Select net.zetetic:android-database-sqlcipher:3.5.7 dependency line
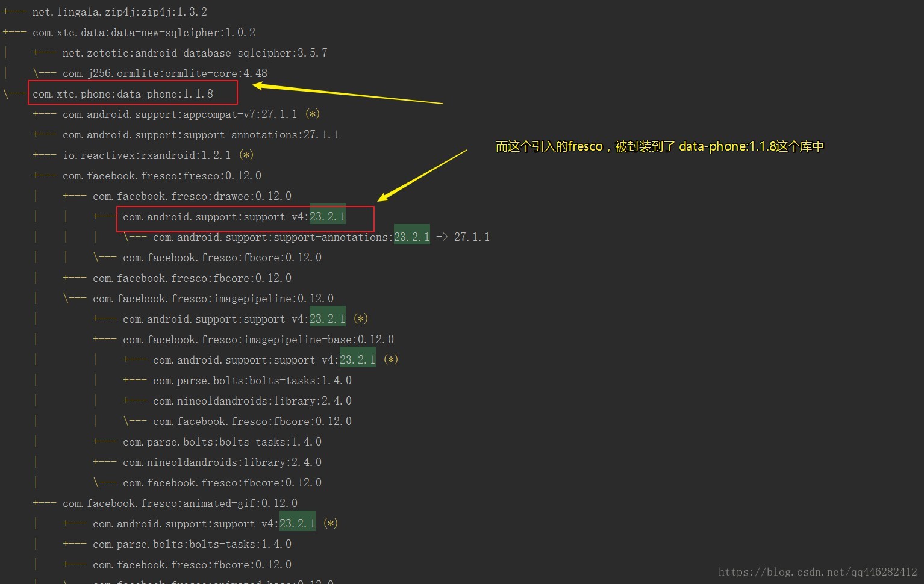This screenshot has height=584, width=924. 195,53
